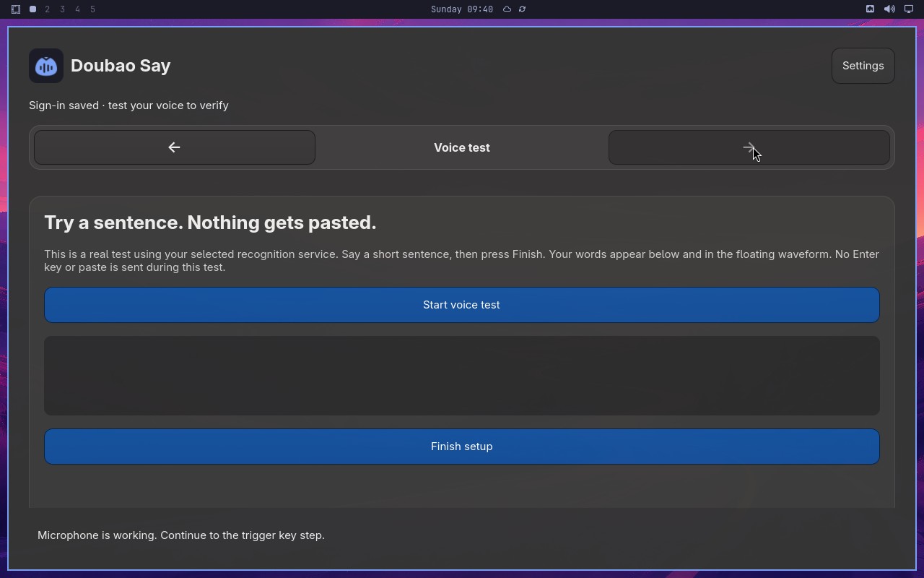
Task: Click Finish setup
Action: pos(462,447)
